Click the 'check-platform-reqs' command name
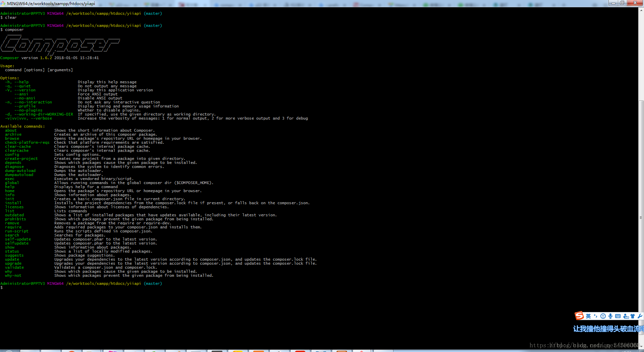This screenshot has width=644, height=352. pos(27,142)
